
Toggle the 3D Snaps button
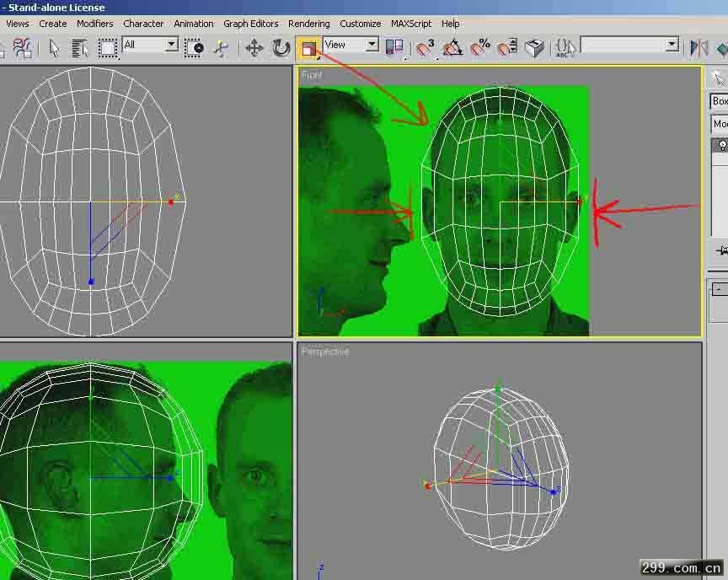426,48
